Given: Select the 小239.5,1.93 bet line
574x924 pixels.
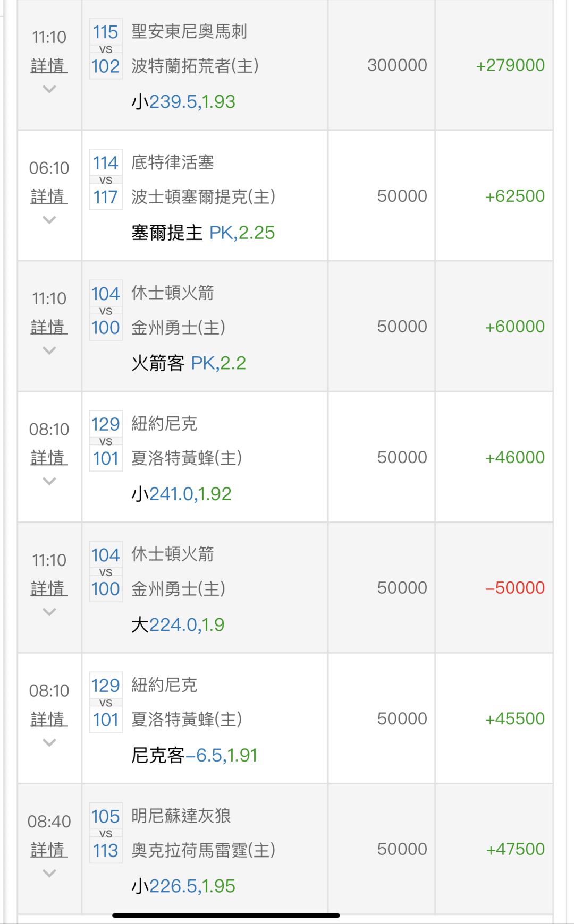Looking at the screenshot, I should point(183,101).
